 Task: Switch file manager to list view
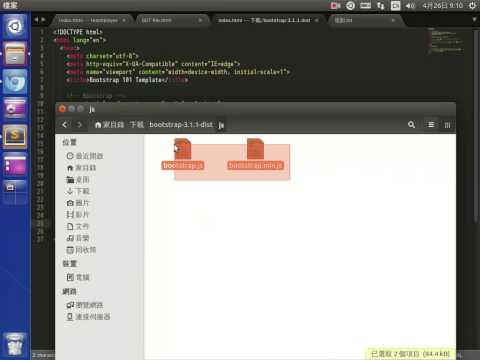(431, 125)
